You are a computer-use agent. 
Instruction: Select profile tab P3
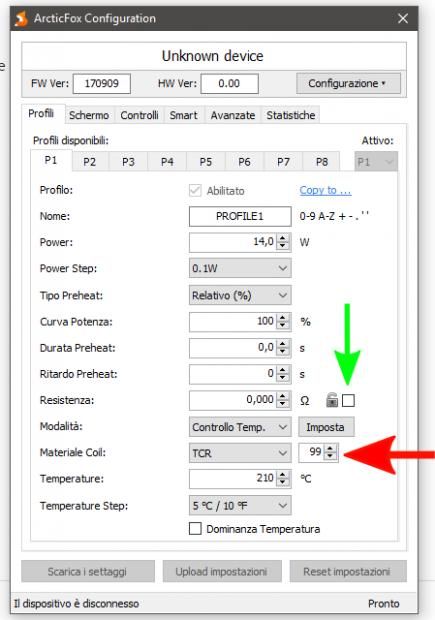[128, 162]
